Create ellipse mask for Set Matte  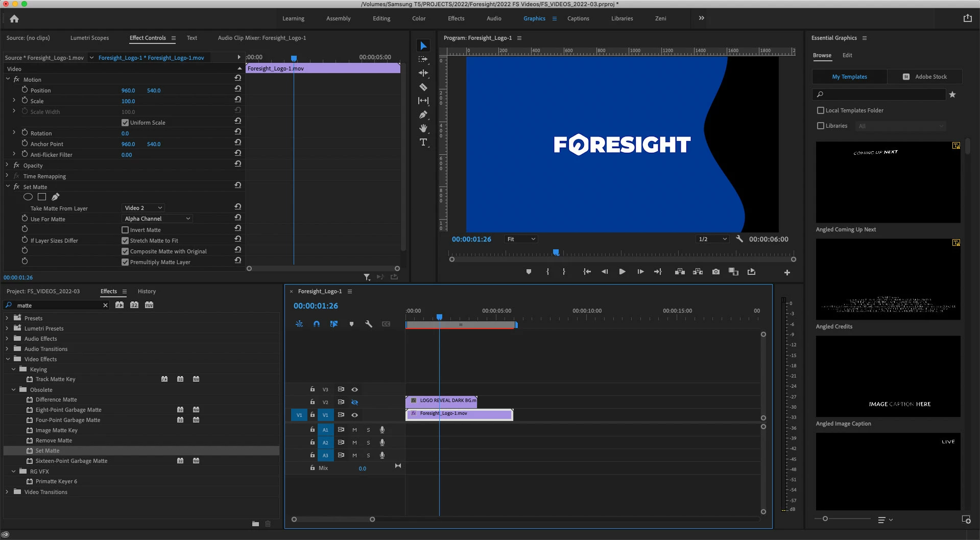28,197
